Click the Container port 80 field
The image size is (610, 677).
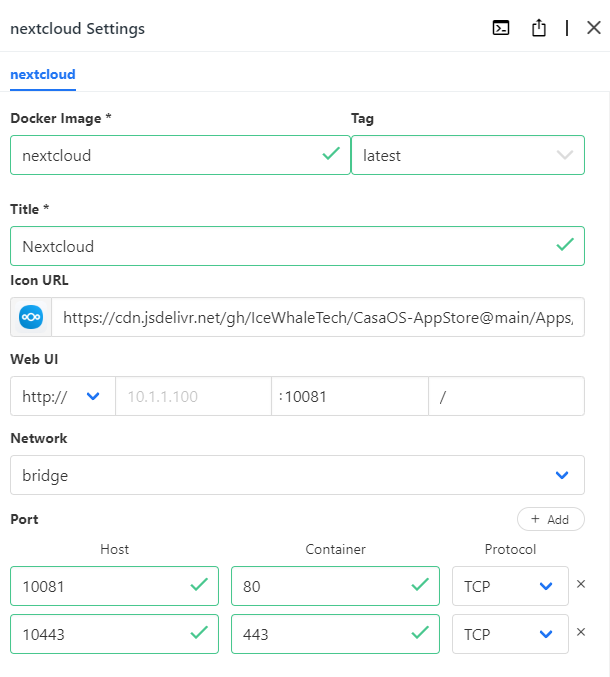[x=320, y=586]
